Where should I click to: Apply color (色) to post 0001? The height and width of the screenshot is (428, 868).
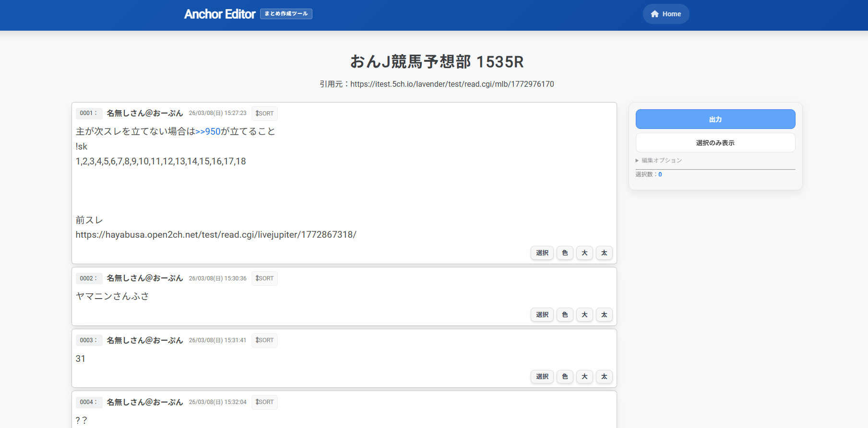(x=565, y=253)
